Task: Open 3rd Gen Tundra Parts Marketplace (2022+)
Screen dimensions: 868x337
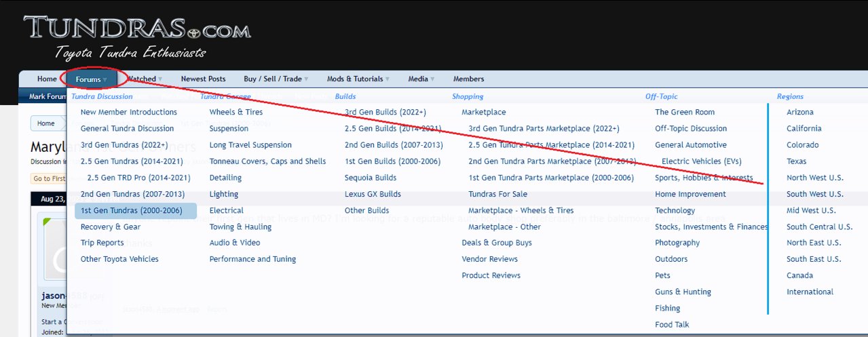Action: tap(544, 129)
